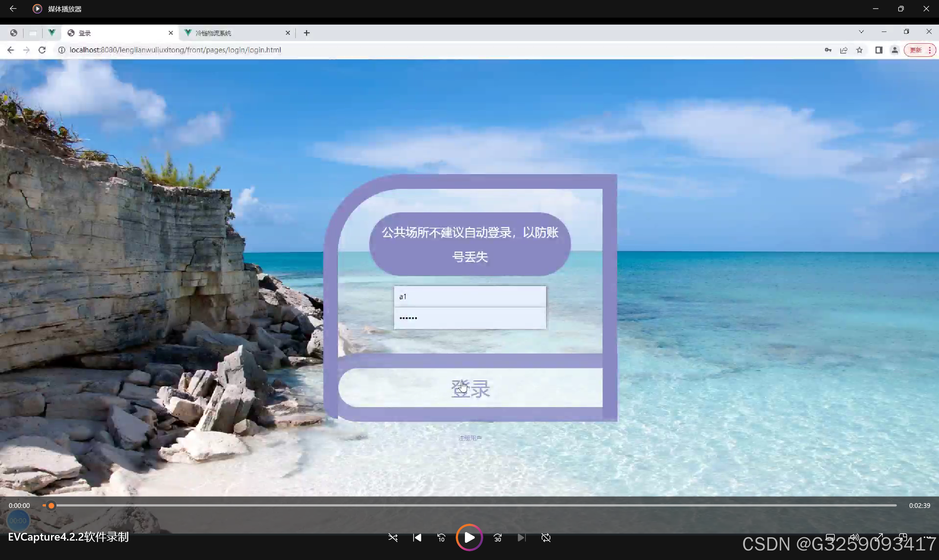
Task: Open saved passwords key icon
Action: (x=828, y=50)
